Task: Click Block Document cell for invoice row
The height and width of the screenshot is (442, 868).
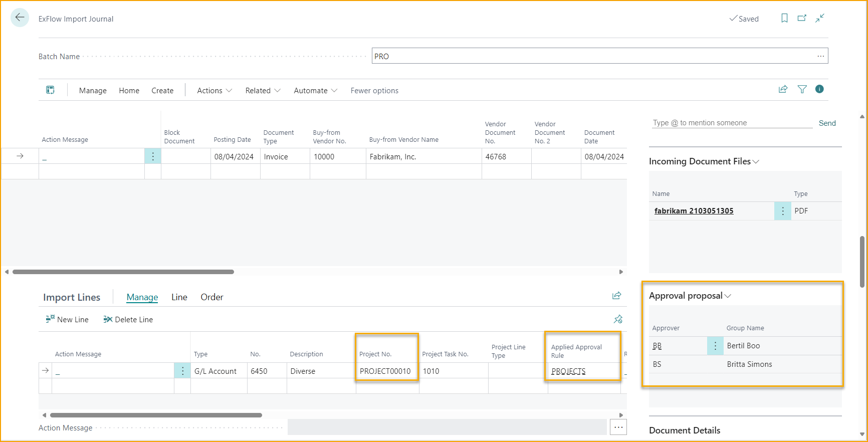Action: coord(185,156)
